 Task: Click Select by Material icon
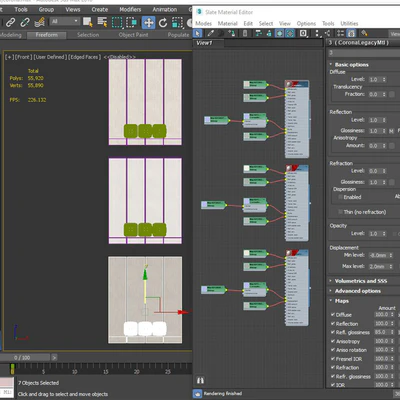pos(364,33)
